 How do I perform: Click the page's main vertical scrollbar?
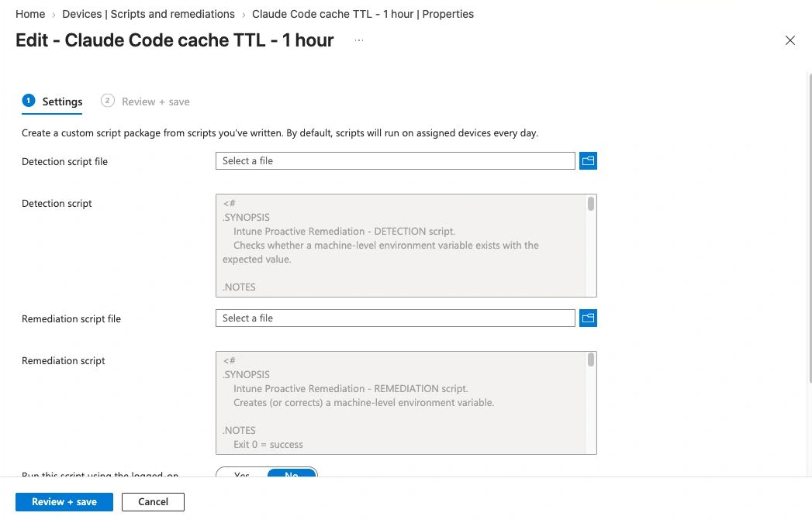point(810,228)
